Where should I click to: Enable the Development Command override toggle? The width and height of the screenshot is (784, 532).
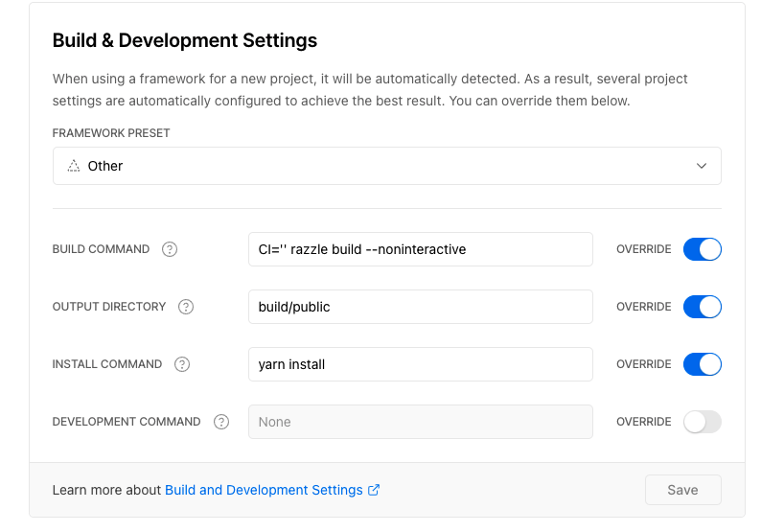[702, 422]
